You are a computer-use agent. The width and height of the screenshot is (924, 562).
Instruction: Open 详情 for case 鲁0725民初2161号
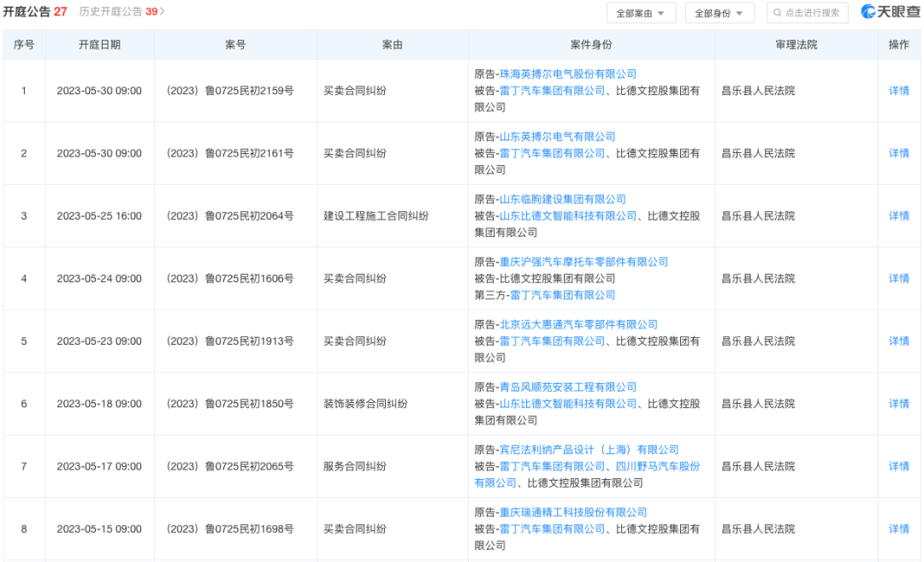(x=898, y=153)
